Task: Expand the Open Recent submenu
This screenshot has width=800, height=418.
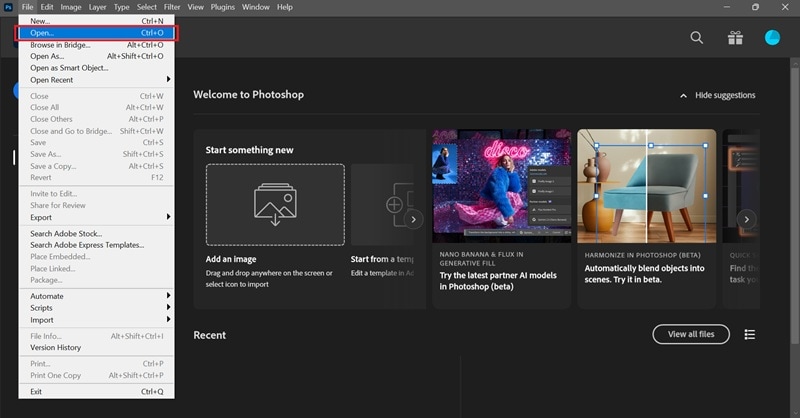Action: click(168, 79)
